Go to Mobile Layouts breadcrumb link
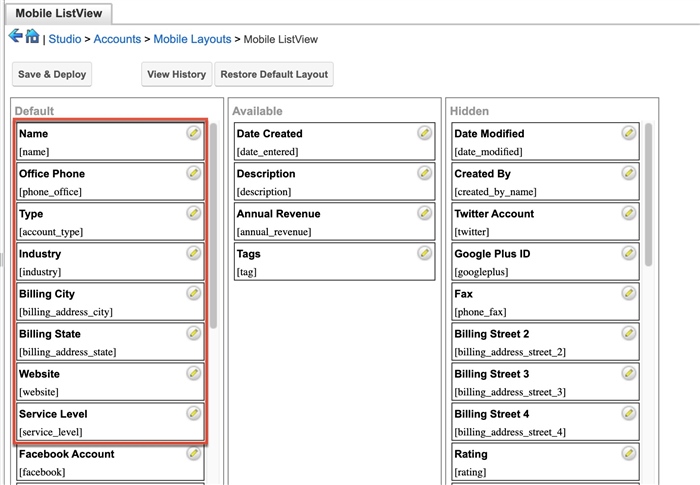This screenshot has height=485, width=700. point(192,39)
